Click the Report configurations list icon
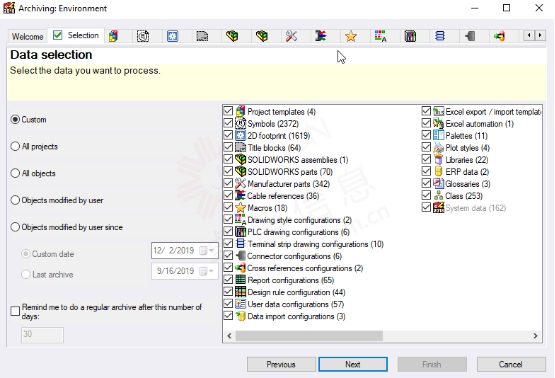The image size is (555, 378). tap(240, 280)
